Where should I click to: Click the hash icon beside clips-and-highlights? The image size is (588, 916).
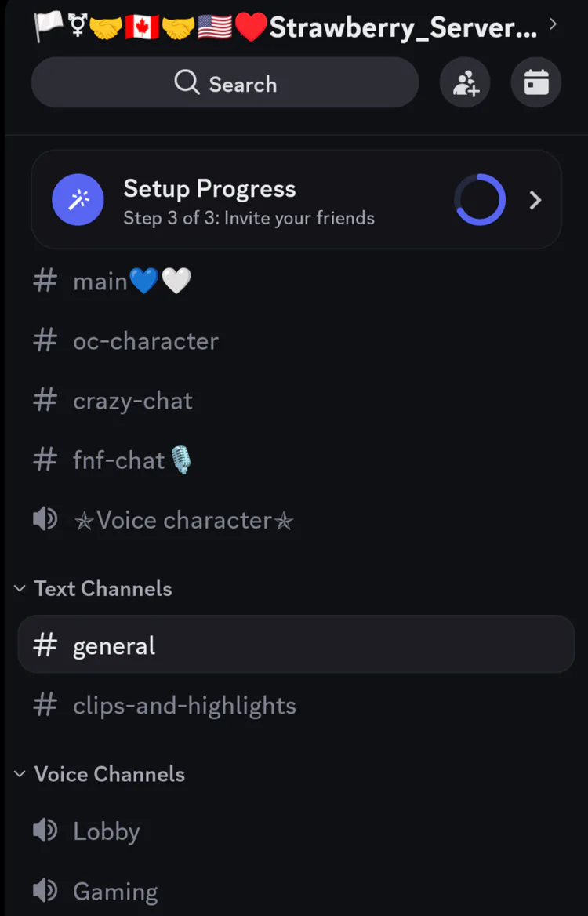tap(45, 705)
